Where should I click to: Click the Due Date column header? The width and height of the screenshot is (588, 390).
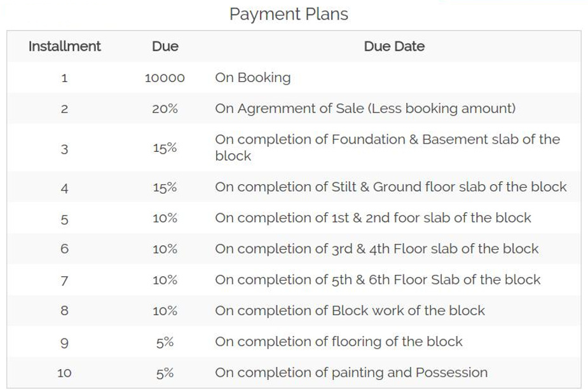tap(394, 46)
